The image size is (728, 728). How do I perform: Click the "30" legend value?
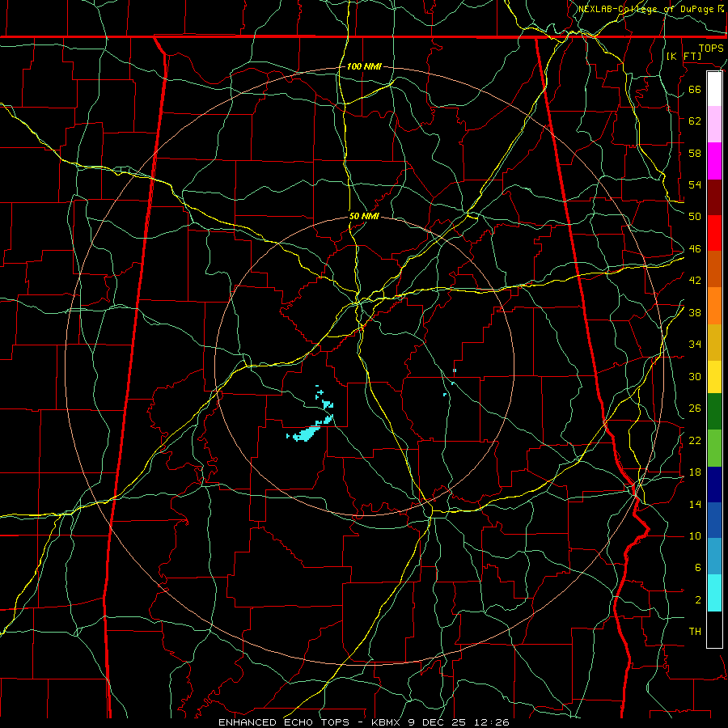click(695, 376)
